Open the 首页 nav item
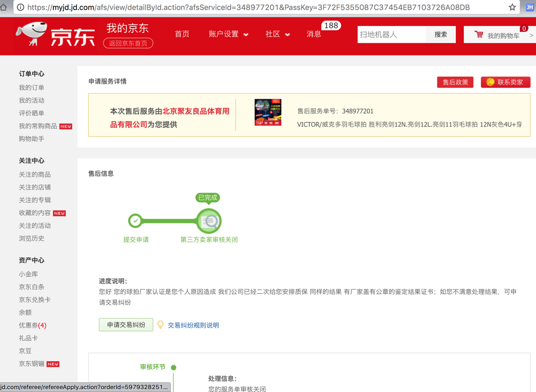536x392 pixels. tap(182, 34)
